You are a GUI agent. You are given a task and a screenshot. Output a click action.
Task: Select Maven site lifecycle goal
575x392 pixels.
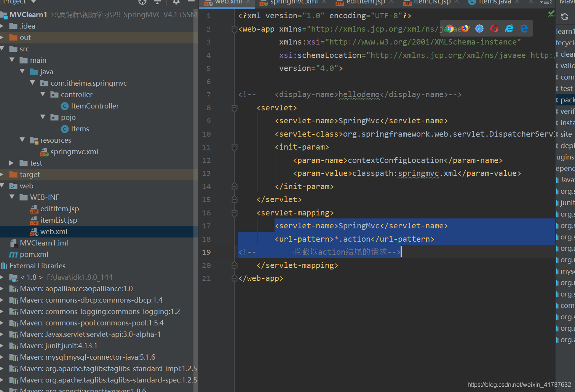(x=566, y=134)
